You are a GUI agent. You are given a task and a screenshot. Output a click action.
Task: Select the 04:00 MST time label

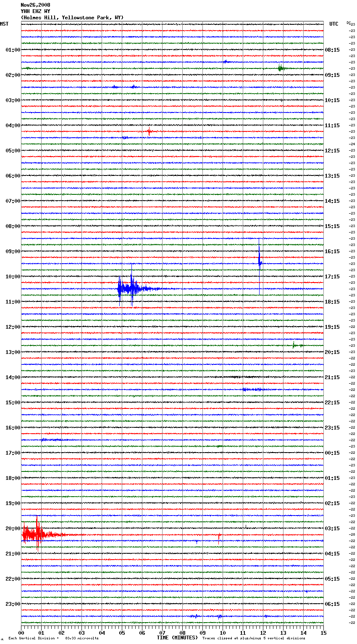(x=13, y=126)
